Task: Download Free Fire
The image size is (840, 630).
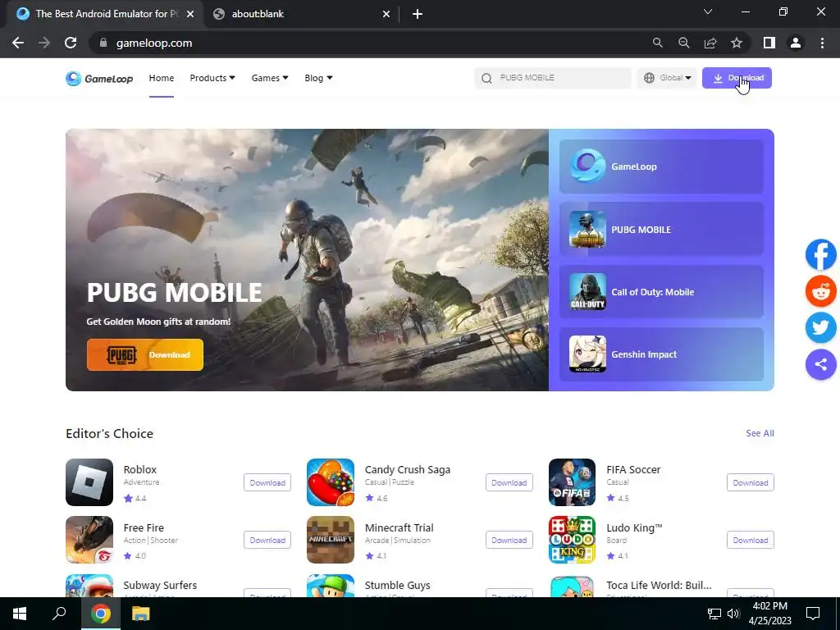Action: tap(267, 540)
